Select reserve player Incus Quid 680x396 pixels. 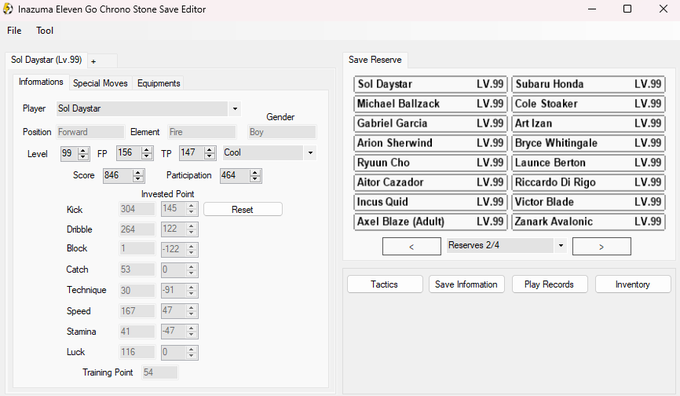click(430, 202)
